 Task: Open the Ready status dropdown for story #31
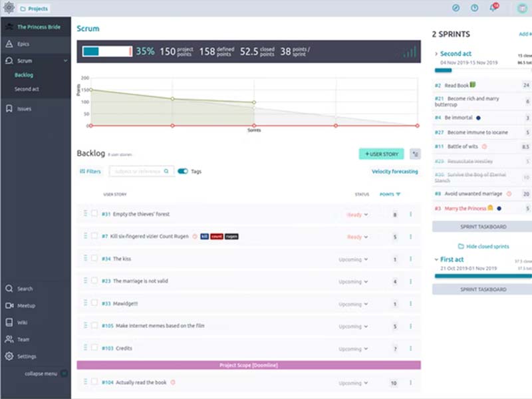point(357,215)
